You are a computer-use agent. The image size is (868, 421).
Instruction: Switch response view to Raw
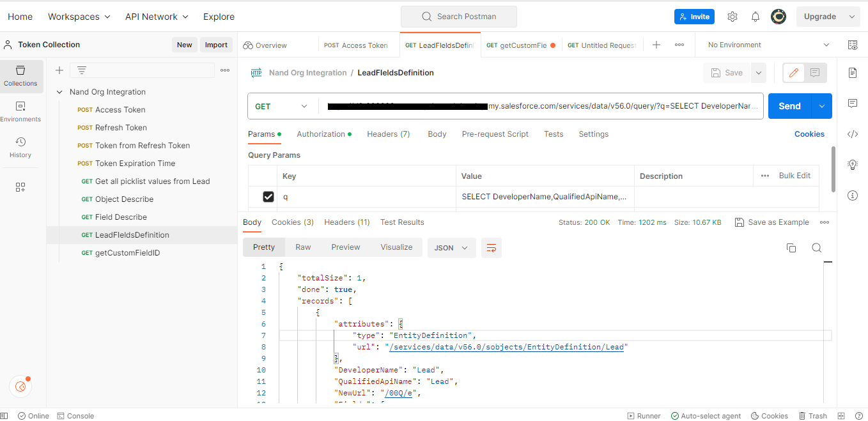tap(303, 247)
